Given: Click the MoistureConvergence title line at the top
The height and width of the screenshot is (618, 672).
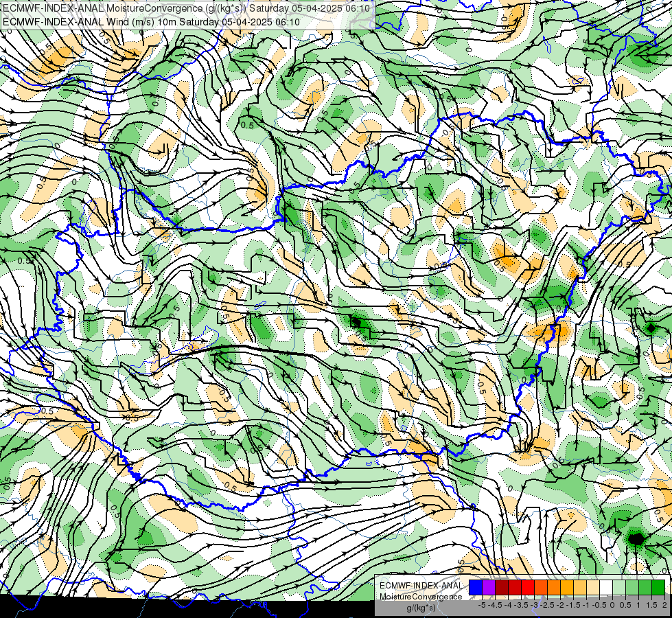Looking at the screenshot, I should point(185,8).
